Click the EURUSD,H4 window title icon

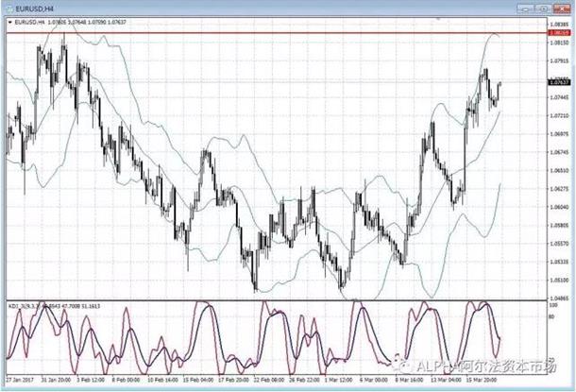pos(10,9)
